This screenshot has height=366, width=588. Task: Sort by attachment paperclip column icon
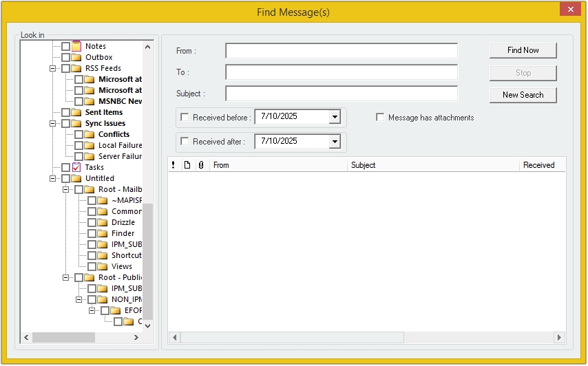[x=201, y=165]
